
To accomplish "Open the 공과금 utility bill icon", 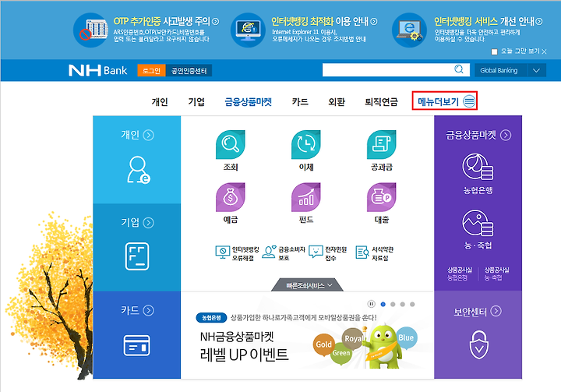I will 381,145.
